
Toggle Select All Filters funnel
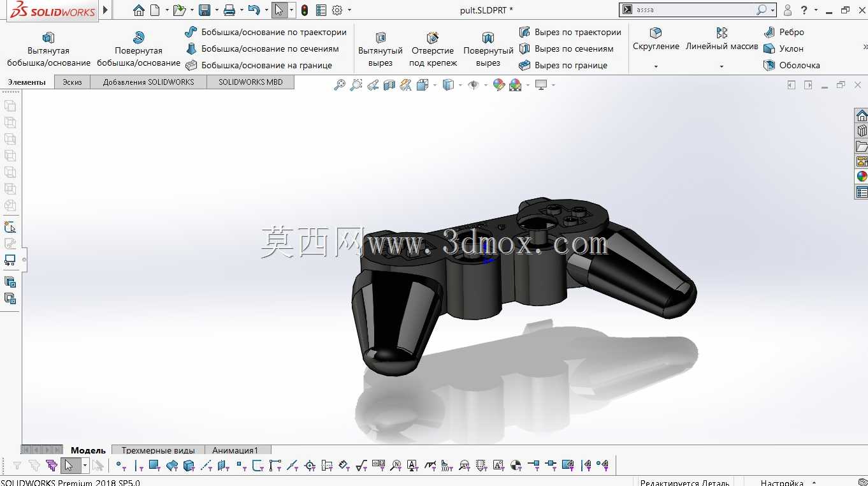click(52, 466)
